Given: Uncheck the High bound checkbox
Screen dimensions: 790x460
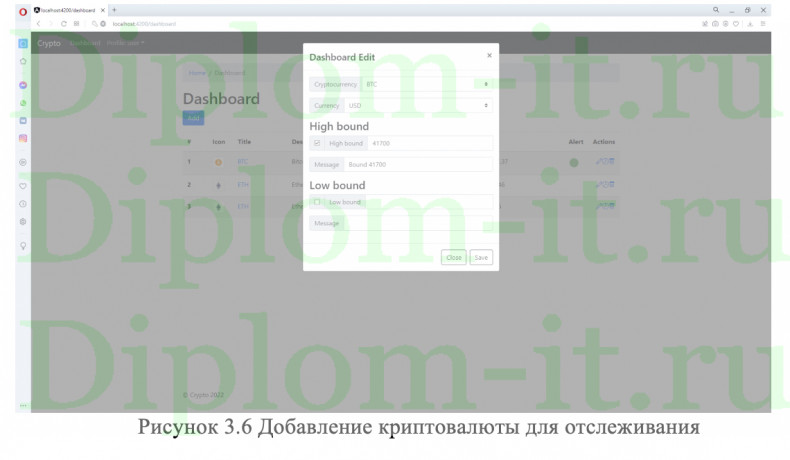Looking at the screenshot, I should click(x=317, y=143).
